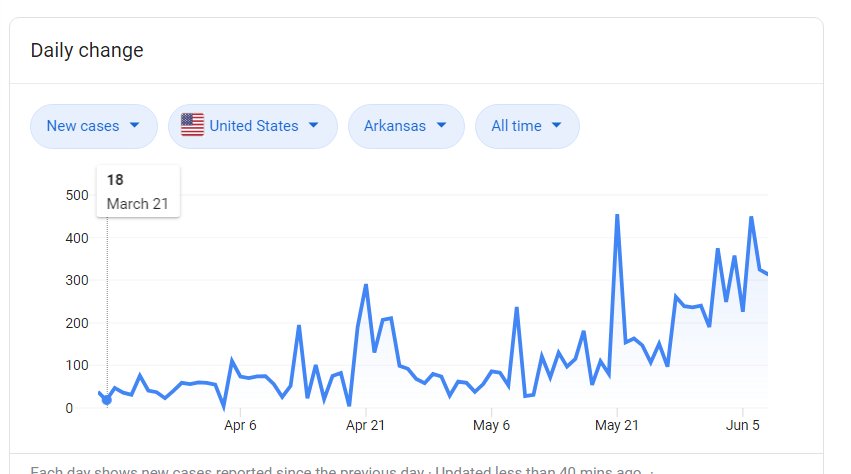This screenshot has height=474, width=851.
Task: Click the May 21 peak on the chart
Action: 617,216
